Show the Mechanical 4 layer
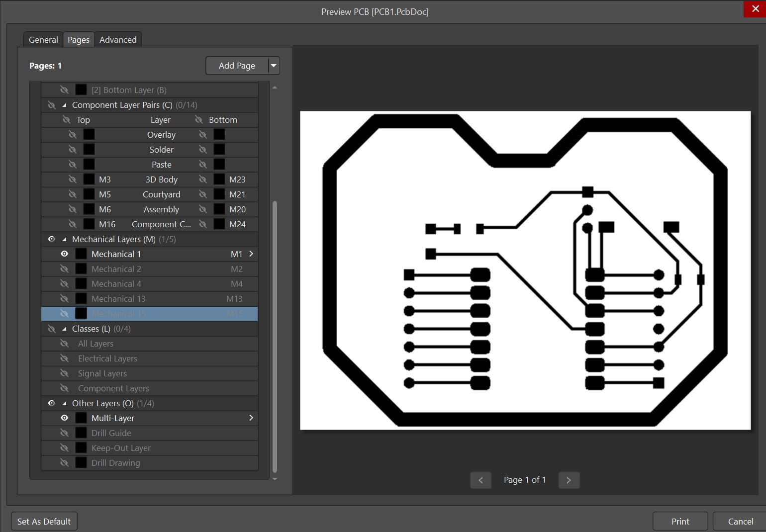The width and height of the screenshot is (766, 532). coord(64,284)
